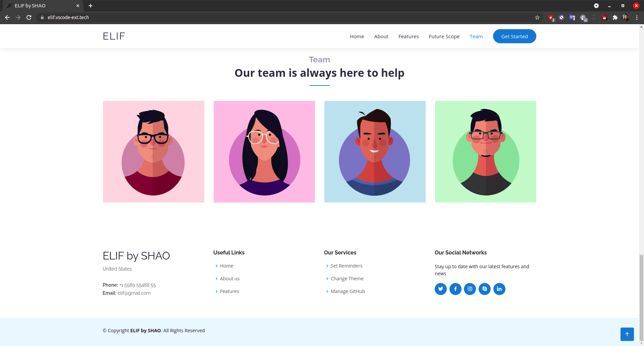
Task: Click the copyright notice text
Action: click(154, 331)
